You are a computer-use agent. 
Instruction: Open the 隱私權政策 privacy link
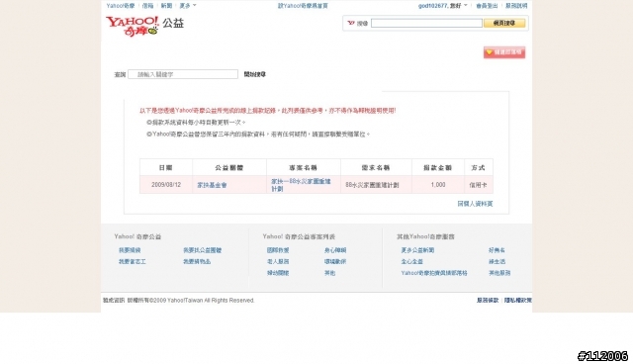518,301
